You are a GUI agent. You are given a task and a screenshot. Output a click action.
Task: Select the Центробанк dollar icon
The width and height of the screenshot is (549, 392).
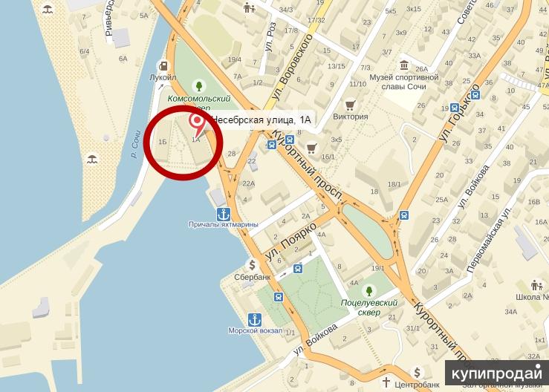pos(417,372)
